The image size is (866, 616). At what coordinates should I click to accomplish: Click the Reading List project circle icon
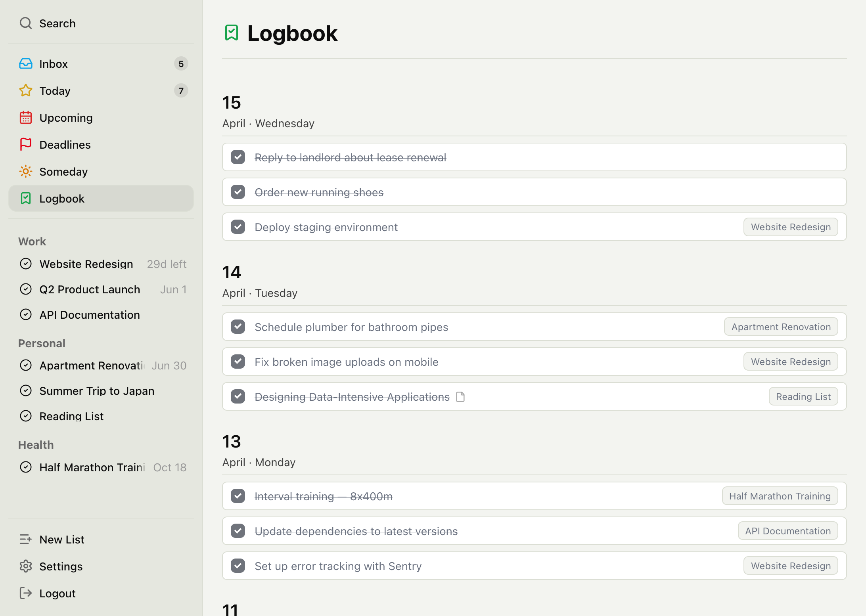click(x=26, y=416)
